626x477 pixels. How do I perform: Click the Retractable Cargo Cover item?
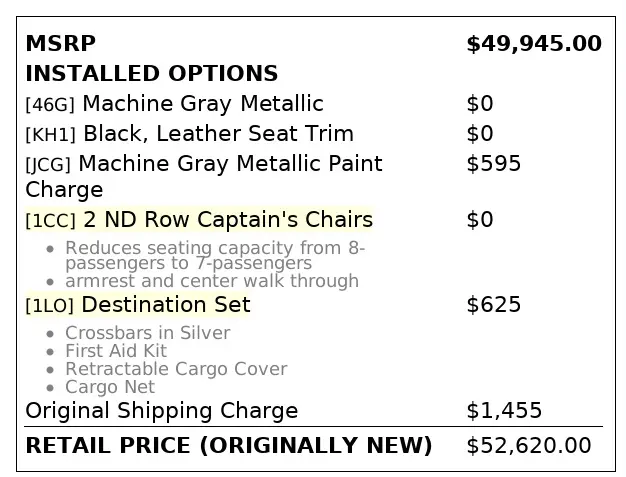pyautogui.click(x=176, y=369)
